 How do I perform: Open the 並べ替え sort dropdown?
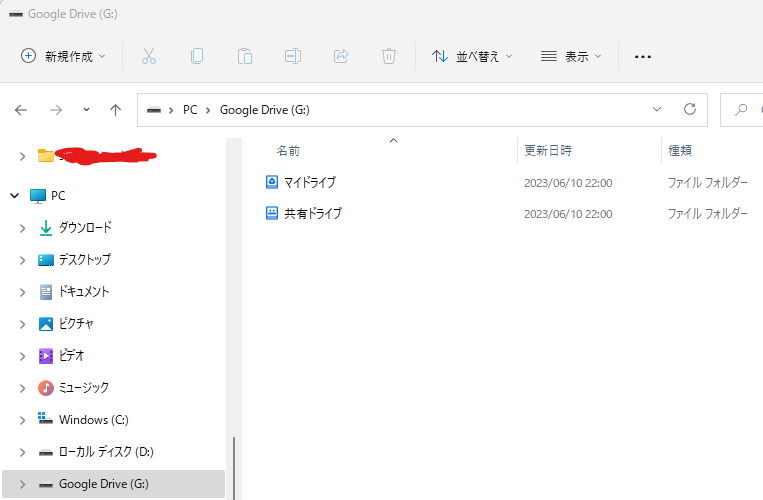[472, 56]
